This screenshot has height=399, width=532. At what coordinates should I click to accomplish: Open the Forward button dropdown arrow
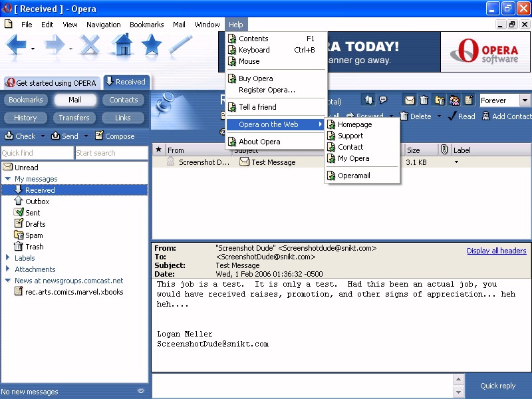coord(70,49)
